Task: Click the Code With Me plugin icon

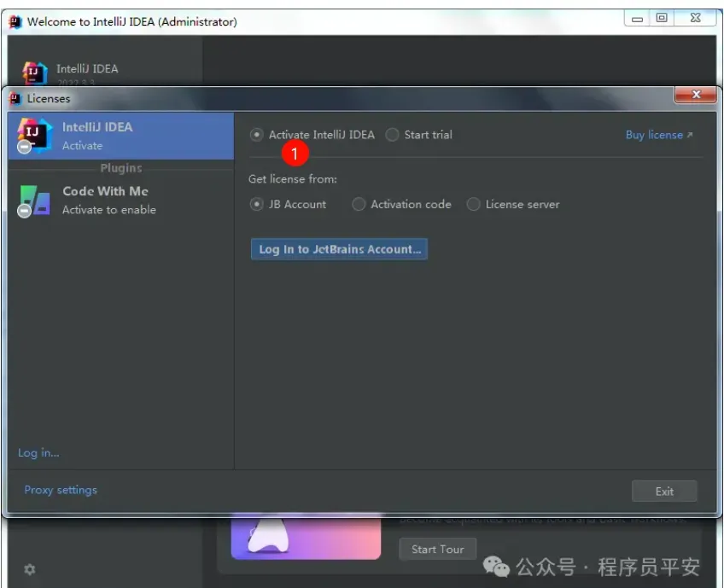Action: pos(33,201)
